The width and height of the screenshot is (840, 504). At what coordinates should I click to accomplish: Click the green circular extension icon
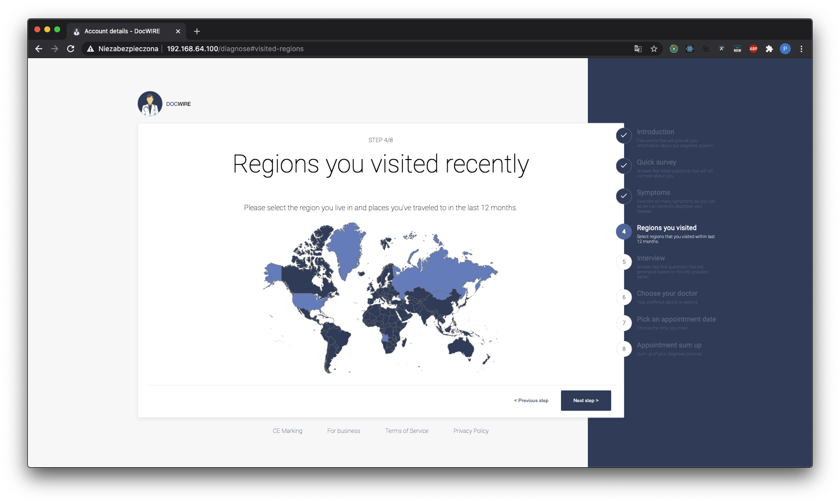point(674,49)
